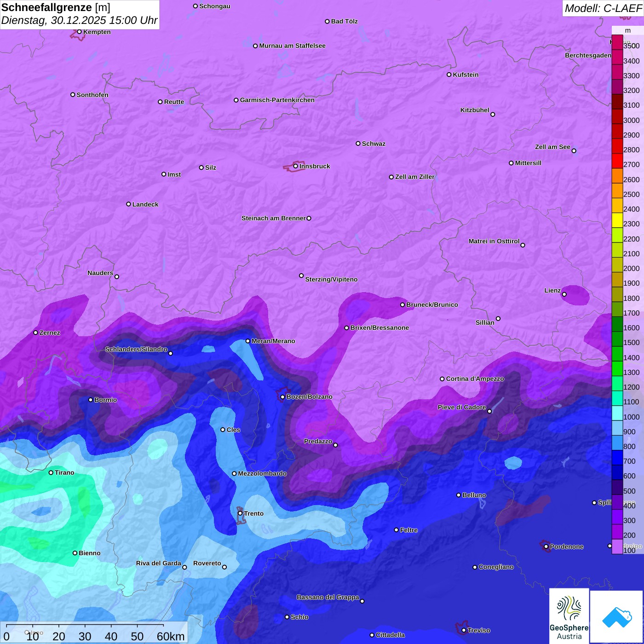
Task: Click the Meran/Merano city marker dot
Action: (248, 341)
